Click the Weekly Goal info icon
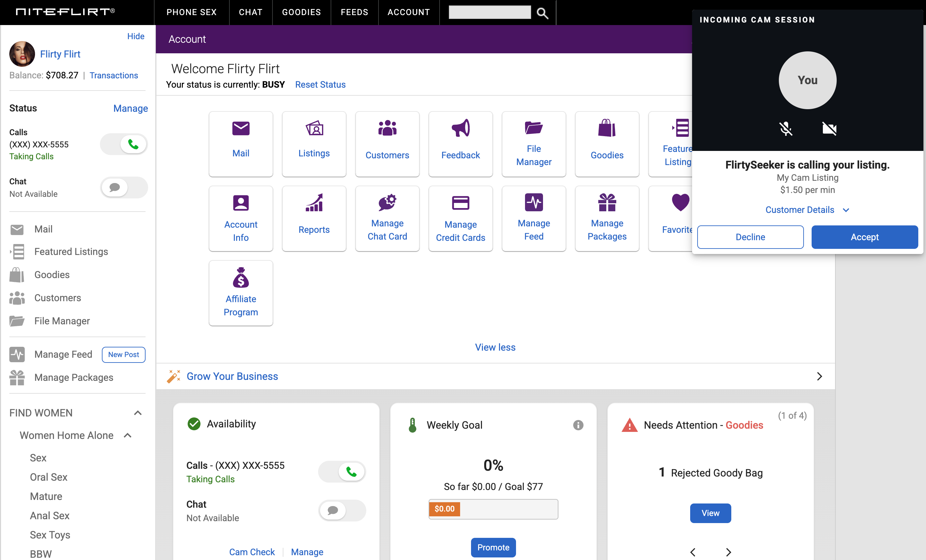Image resolution: width=926 pixels, height=560 pixels. (x=578, y=425)
